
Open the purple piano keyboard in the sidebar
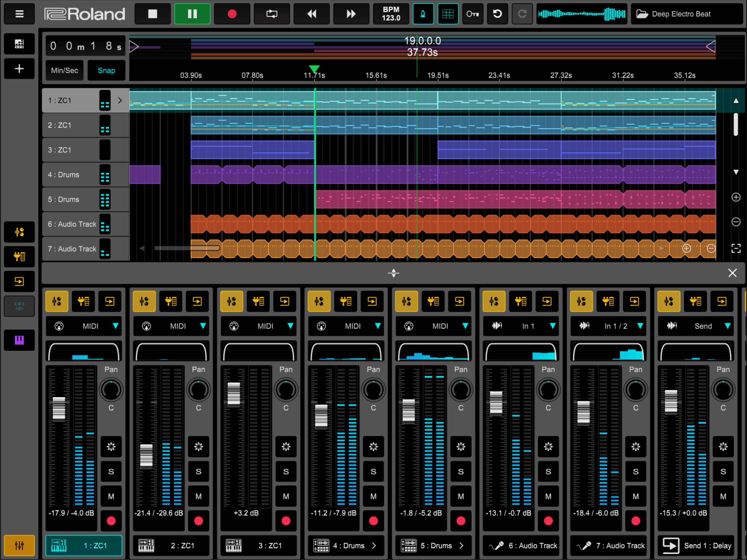pos(19,340)
